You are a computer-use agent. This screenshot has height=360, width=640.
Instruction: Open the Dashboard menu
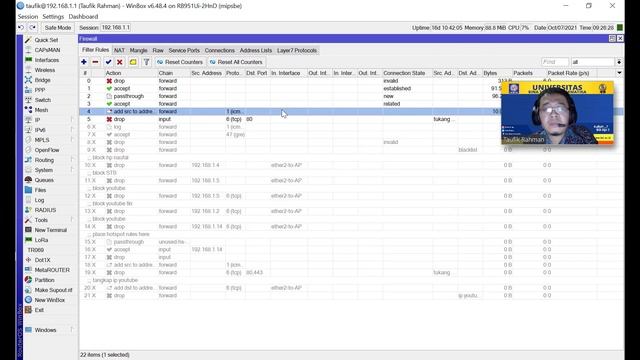[x=83, y=17]
